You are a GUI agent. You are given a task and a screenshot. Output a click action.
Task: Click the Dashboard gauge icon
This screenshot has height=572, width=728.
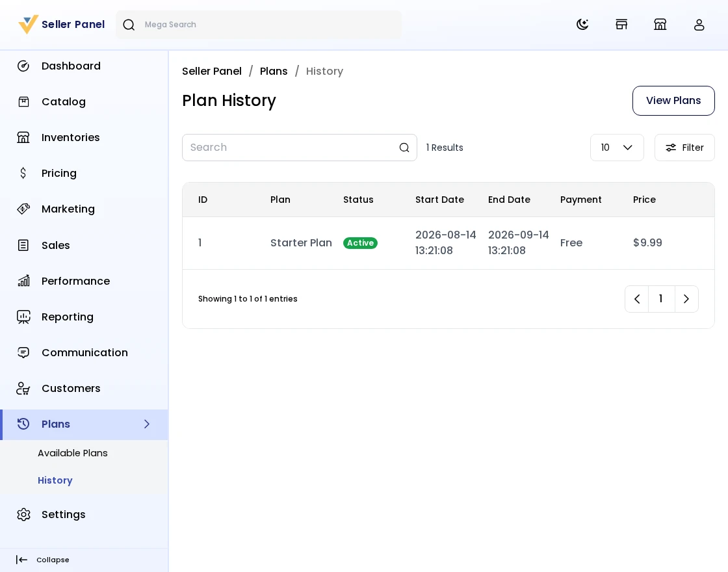tap(23, 66)
